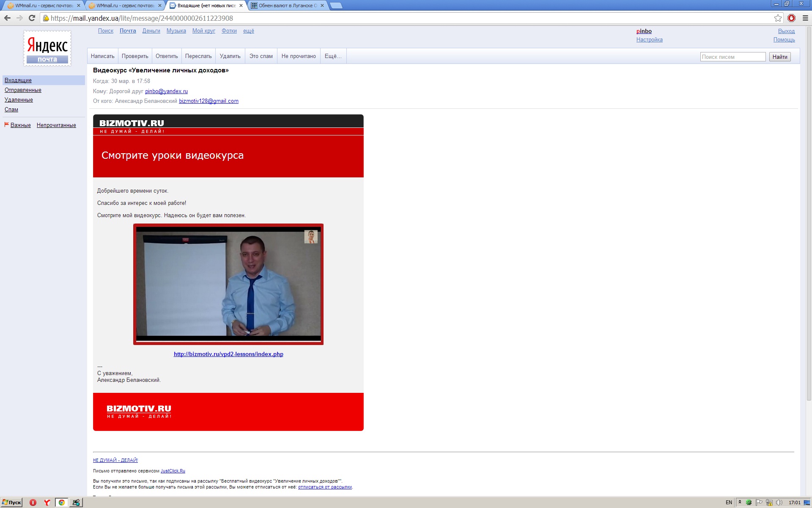Image resolution: width=812 pixels, height=508 pixels.
Task: Expand the Ещё… toolbar menu
Action: 333,56
